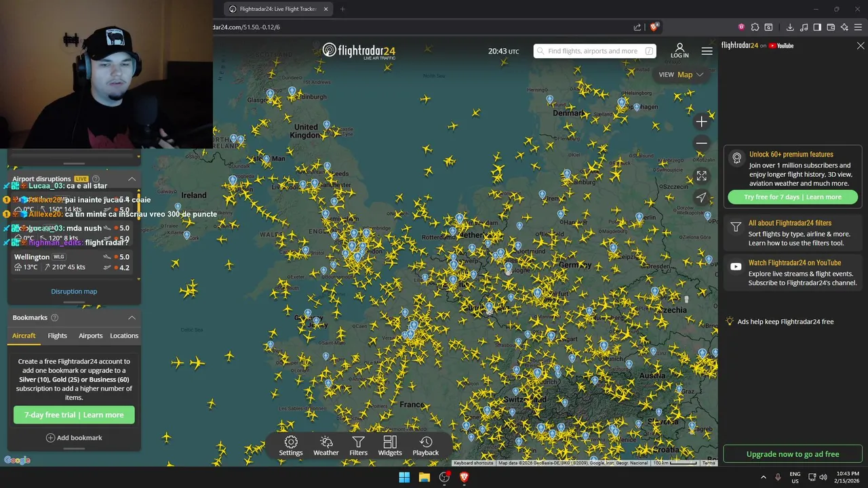Image resolution: width=868 pixels, height=488 pixels.
Task: Open Windows Start menu
Action: 404,477
